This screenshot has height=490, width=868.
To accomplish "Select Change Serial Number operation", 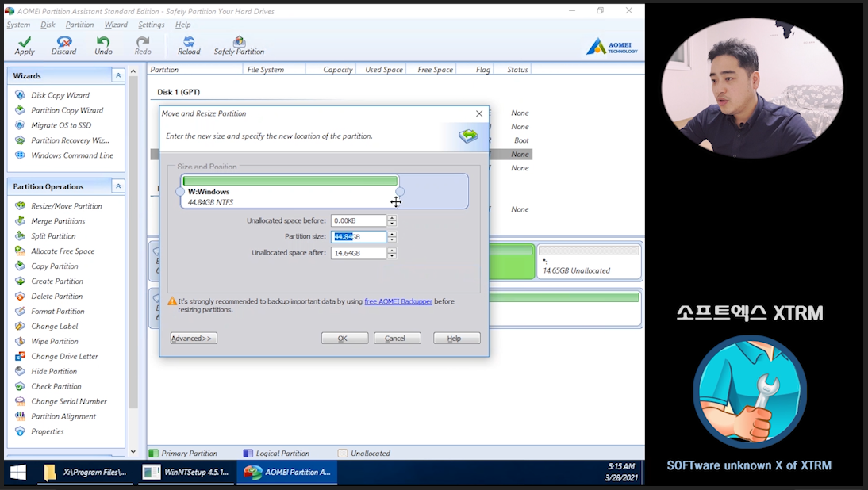I will [x=69, y=401].
